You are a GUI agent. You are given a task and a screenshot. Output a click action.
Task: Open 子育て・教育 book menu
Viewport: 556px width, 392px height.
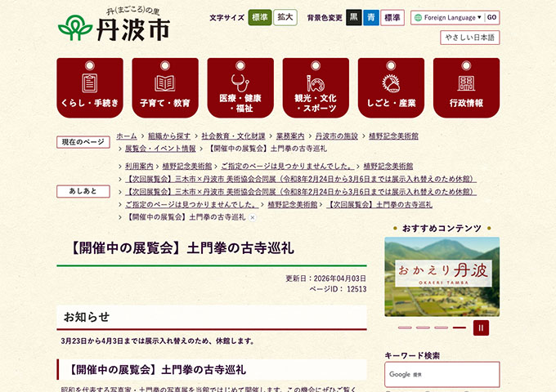(x=165, y=88)
